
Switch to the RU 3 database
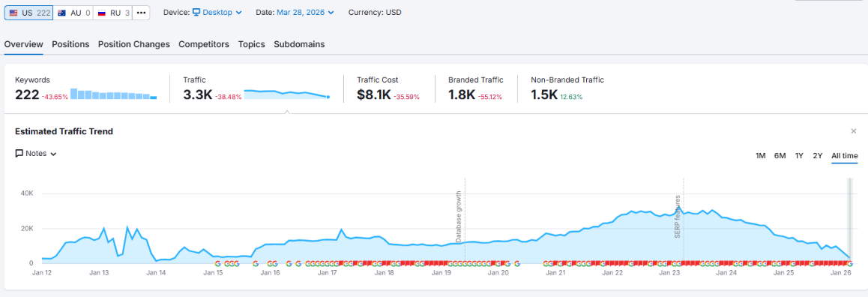pos(113,13)
